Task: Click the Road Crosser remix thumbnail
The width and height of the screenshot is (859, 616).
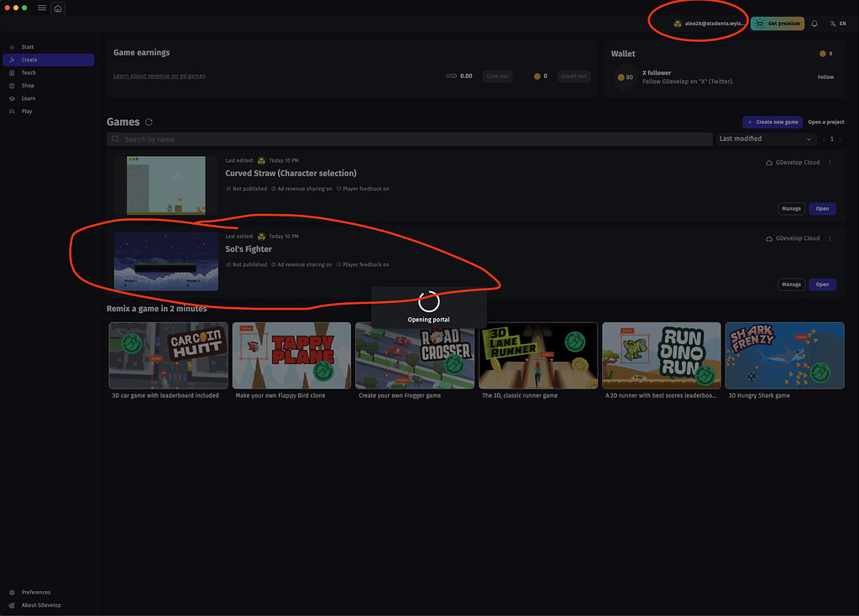Action: [x=414, y=355]
